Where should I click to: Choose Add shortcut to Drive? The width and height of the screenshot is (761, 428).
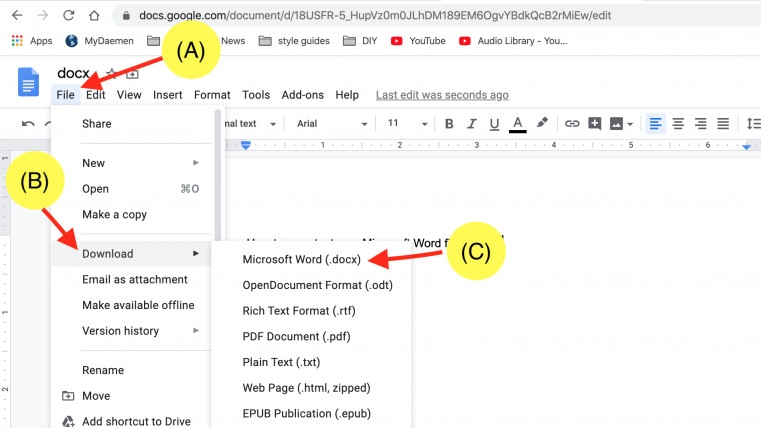[x=132, y=421]
